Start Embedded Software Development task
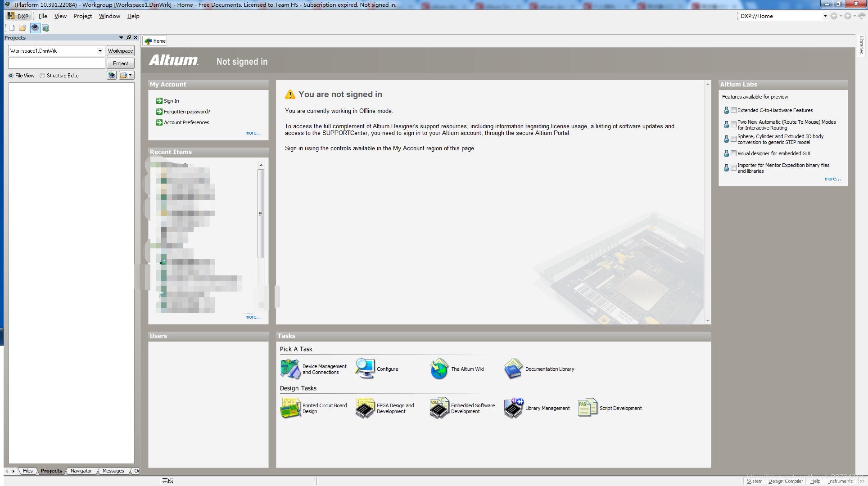Image resolution: width=868 pixels, height=486 pixels. point(473,408)
